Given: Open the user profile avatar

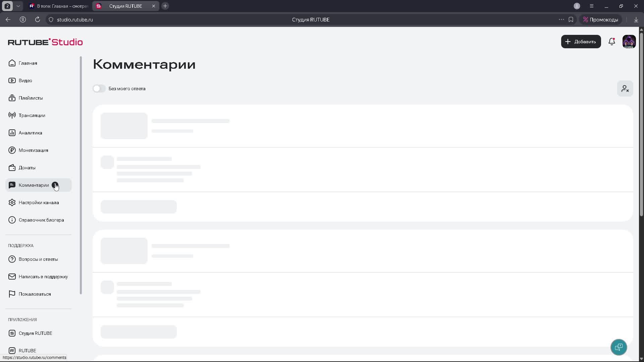Looking at the screenshot, I should pos(629,42).
